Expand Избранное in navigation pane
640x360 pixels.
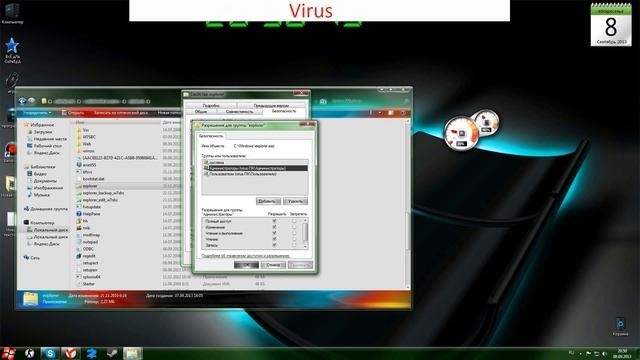pyautogui.click(x=39, y=125)
